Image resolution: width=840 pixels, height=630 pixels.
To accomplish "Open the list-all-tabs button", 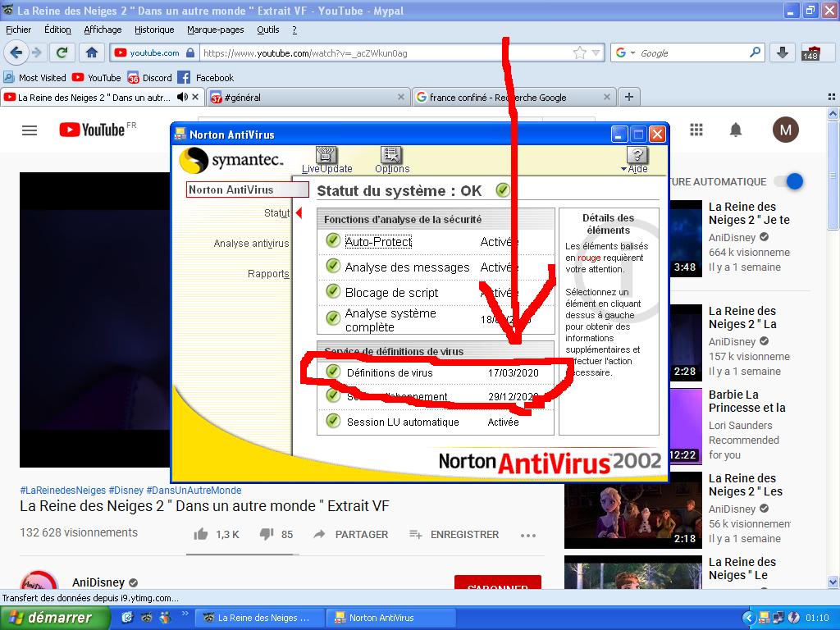I will 832,97.
